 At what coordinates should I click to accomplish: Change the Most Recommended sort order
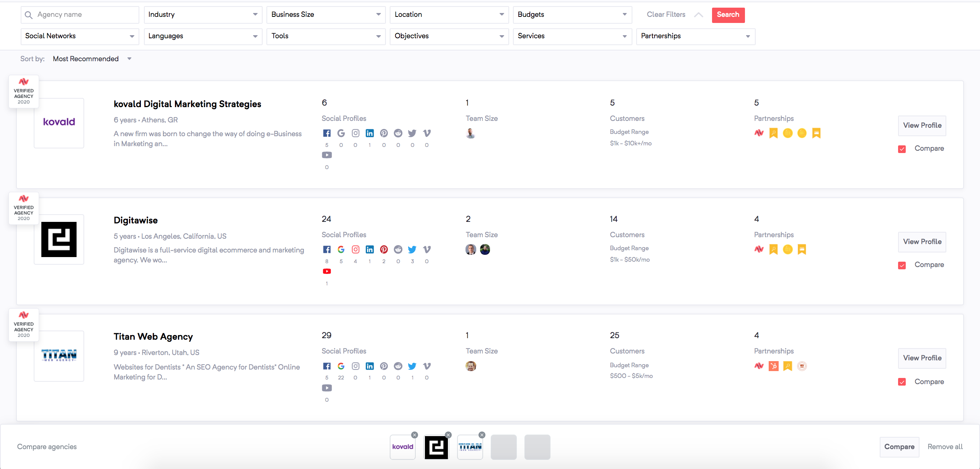coord(92,59)
